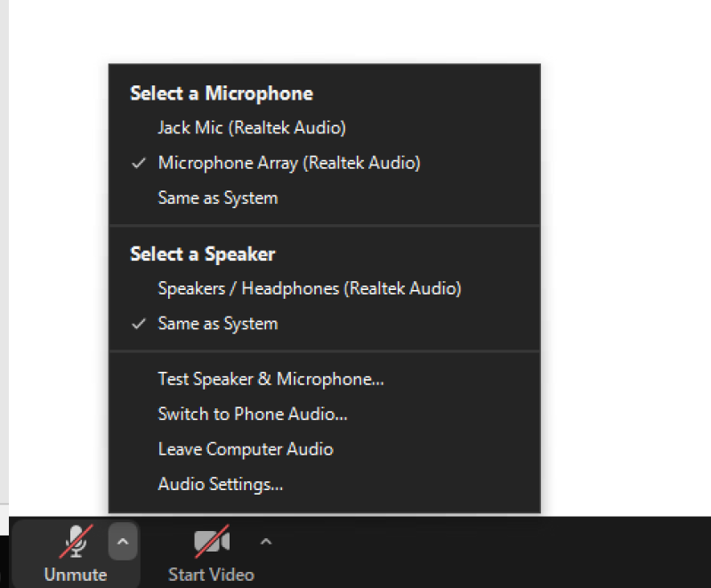Choose Microphone Array (Realtek Audio) option
The height and width of the screenshot is (588, 711).
pyautogui.click(x=288, y=163)
